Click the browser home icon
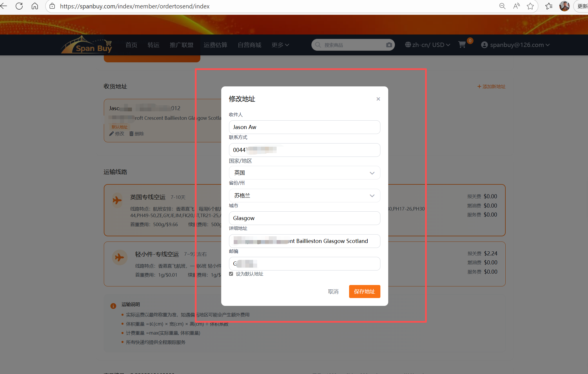 click(35, 6)
